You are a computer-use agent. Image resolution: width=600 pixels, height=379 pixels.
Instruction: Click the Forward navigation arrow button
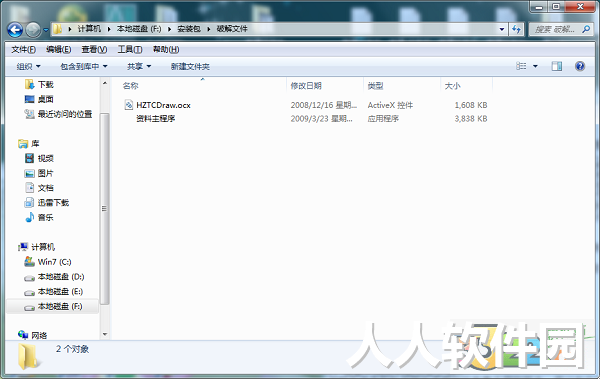(33, 29)
